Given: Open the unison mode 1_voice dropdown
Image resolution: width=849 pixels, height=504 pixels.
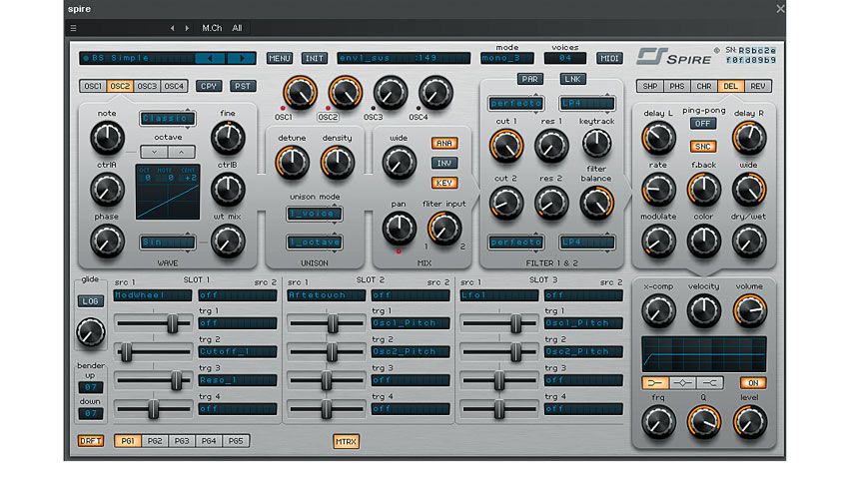Looking at the screenshot, I should [x=314, y=214].
